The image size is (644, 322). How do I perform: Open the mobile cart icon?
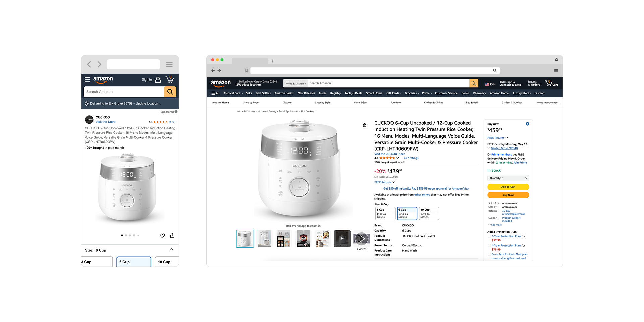click(170, 79)
